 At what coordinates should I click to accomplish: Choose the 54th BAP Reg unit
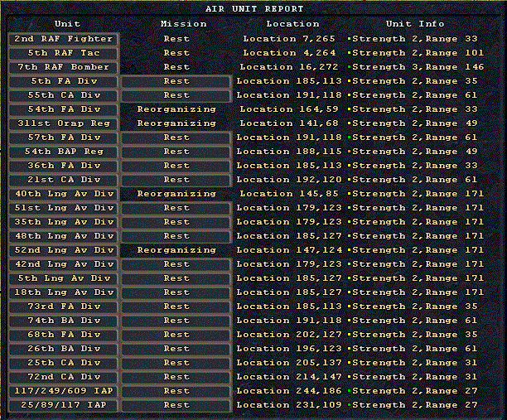tap(64, 152)
